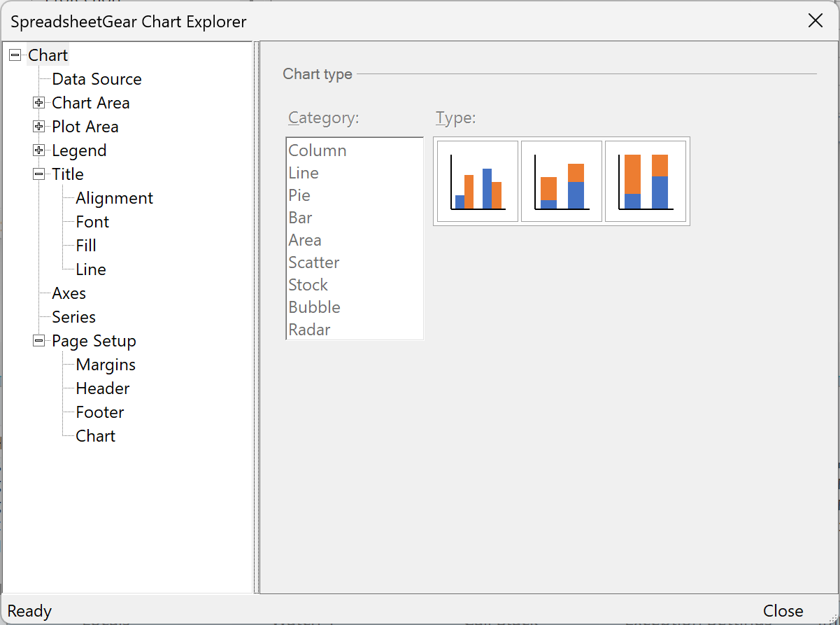840x625 pixels.
Task: Select the Series tree item
Action: [73, 317]
